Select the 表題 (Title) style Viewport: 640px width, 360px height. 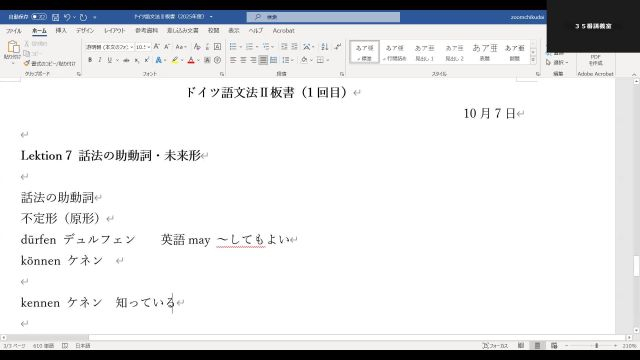tap(484, 52)
